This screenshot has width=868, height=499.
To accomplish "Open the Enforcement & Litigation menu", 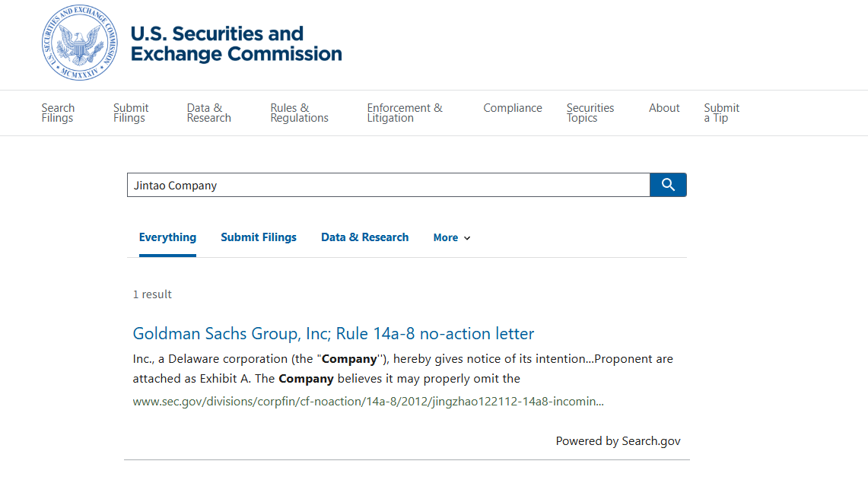I will [x=405, y=113].
